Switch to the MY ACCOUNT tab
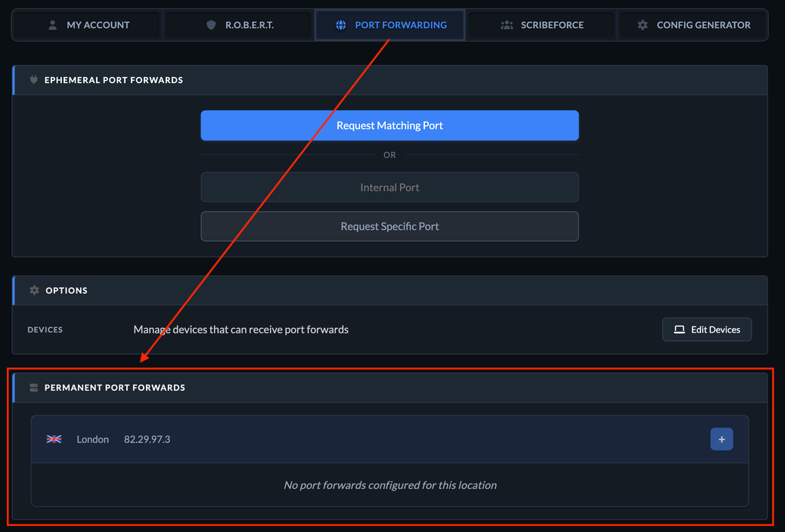Image resolution: width=785 pixels, height=532 pixels. pos(85,24)
